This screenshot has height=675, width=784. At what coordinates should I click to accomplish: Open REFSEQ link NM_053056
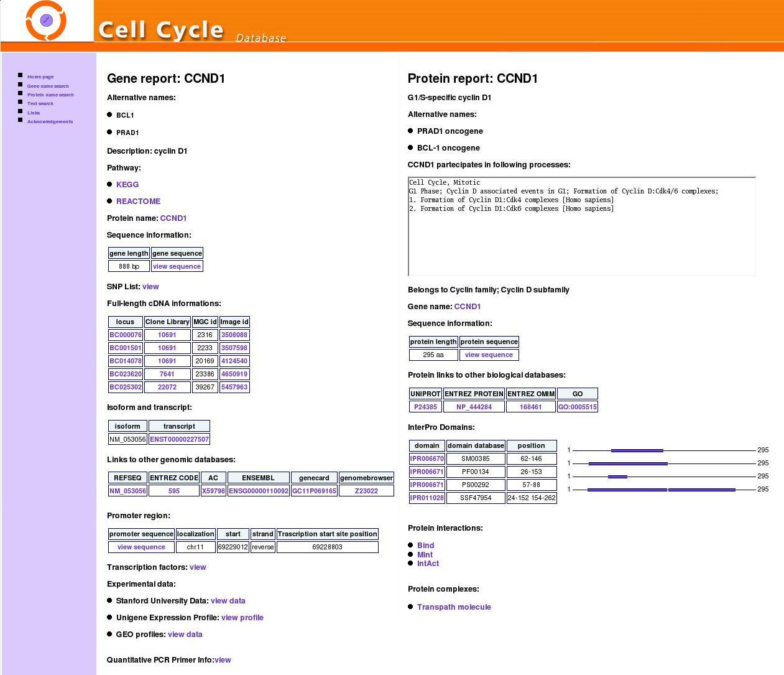click(128, 491)
